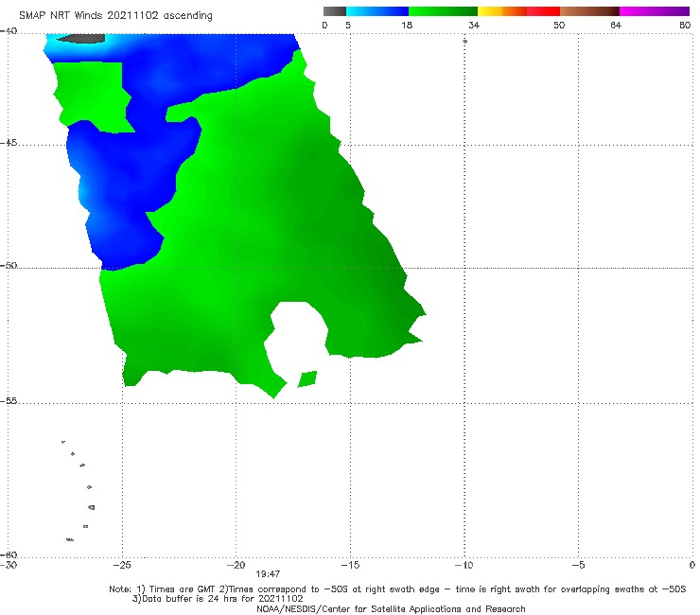
Task: Click the latitude axis label '-45'
Action: 9,143
